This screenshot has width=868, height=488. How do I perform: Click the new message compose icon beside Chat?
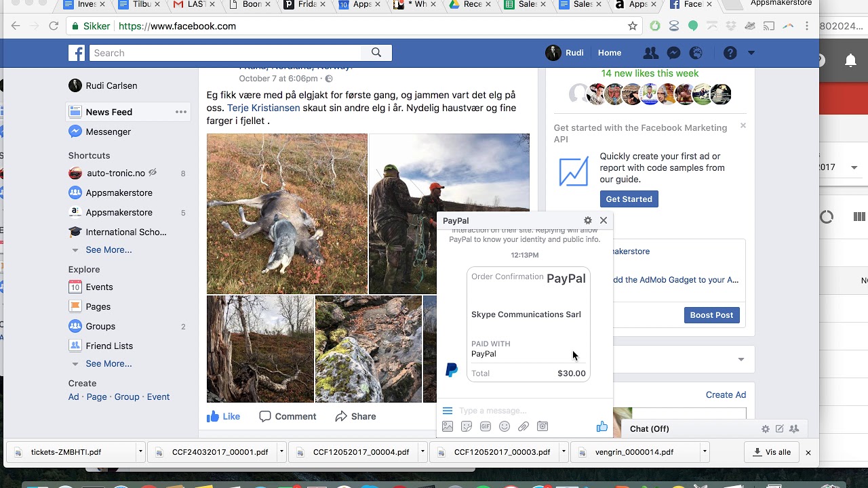[x=780, y=429]
